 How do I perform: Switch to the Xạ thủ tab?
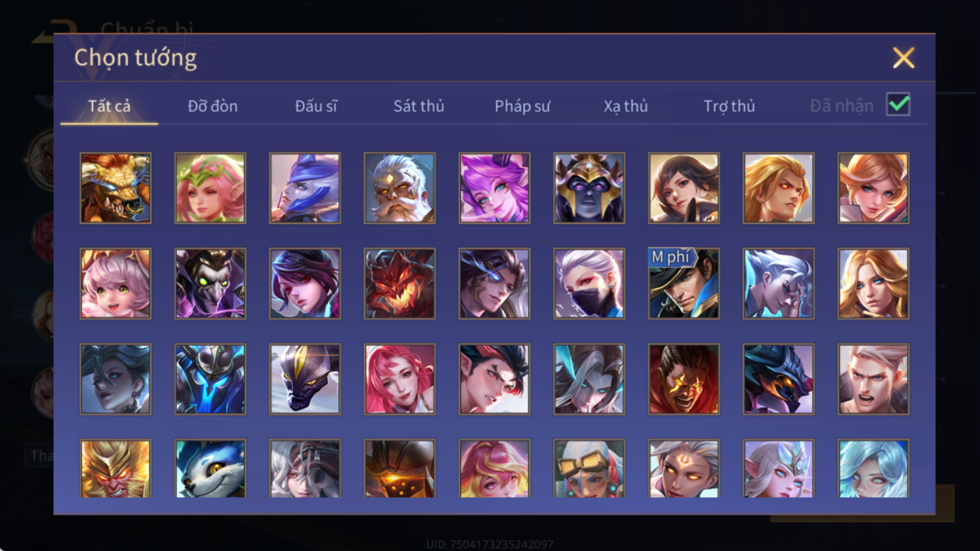click(x=626, y=106)
